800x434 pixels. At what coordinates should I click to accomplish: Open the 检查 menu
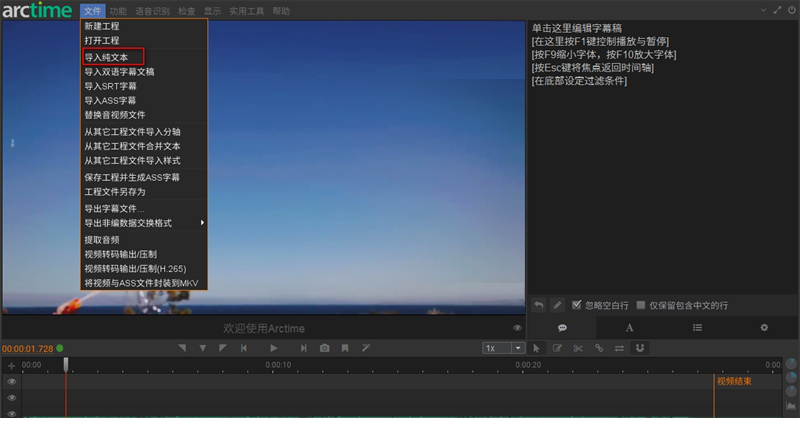pyautogui.click(x=187, y=11)
